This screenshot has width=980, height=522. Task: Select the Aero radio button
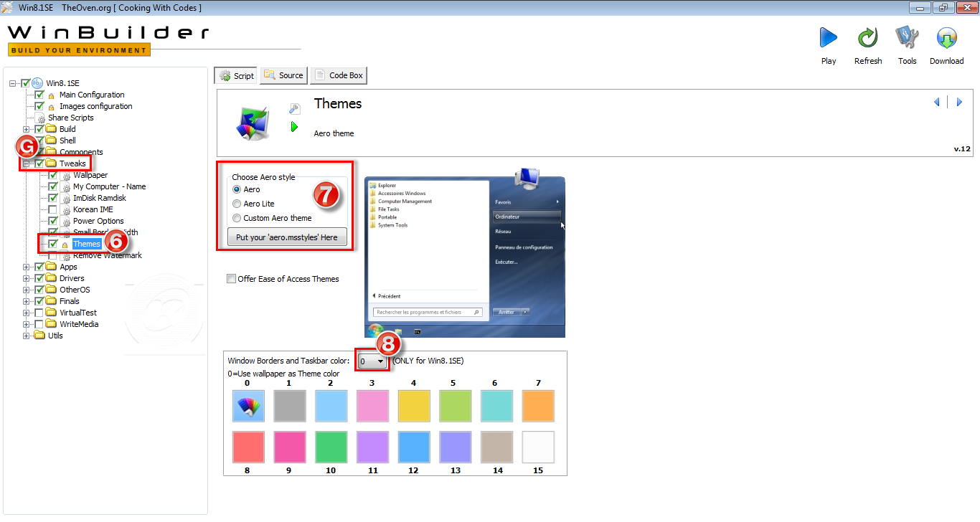(x=237, y=189)
